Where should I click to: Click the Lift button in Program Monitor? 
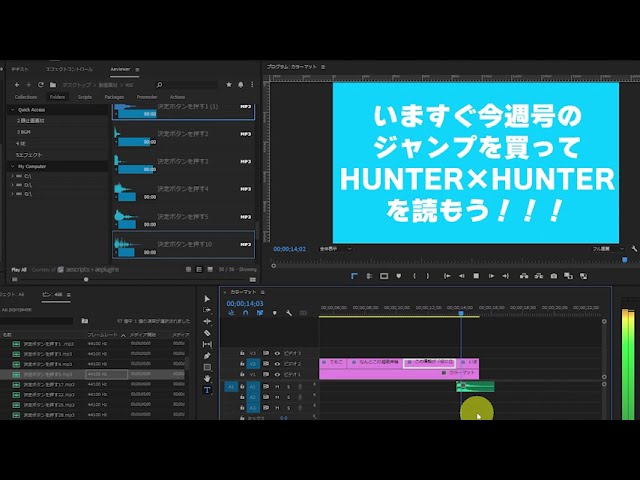[524, 276]
